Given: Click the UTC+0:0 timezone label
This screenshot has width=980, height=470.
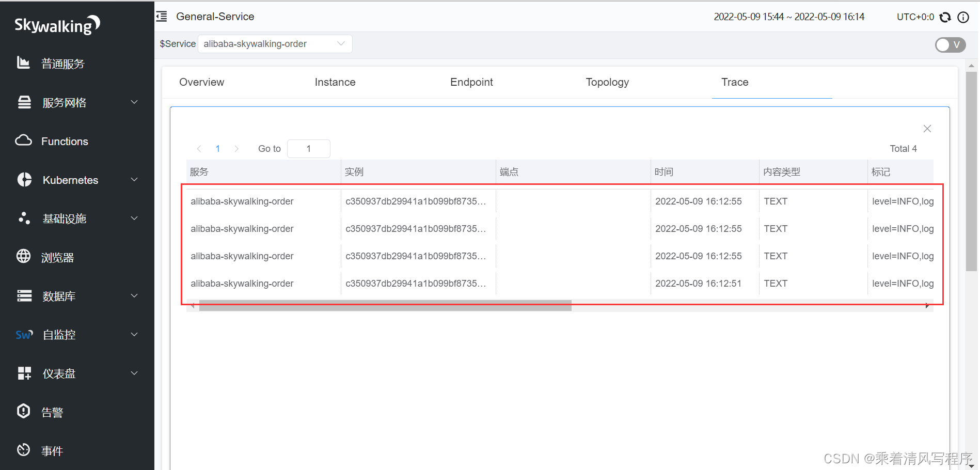Looking at the screenshot, I should [x=915, y=17].
